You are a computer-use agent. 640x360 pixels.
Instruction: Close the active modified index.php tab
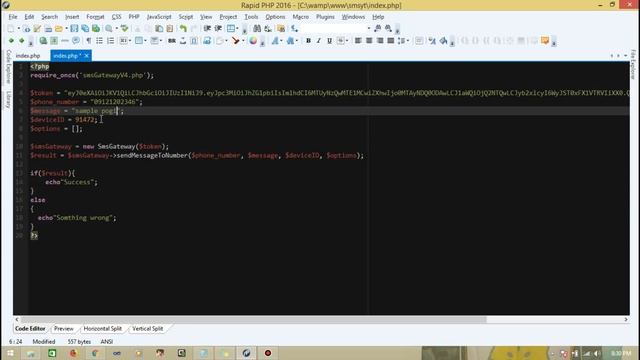pyautogui.click(x=87, y=56)
